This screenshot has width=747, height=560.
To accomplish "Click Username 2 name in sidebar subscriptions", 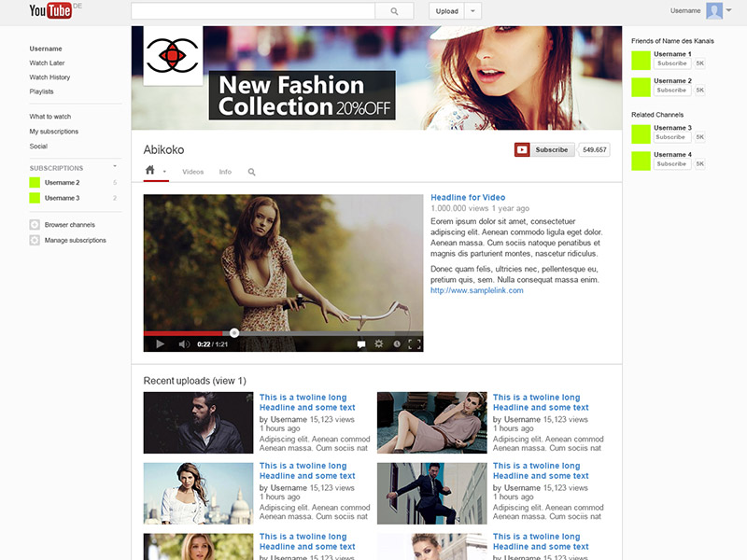I will click(62, 182).
